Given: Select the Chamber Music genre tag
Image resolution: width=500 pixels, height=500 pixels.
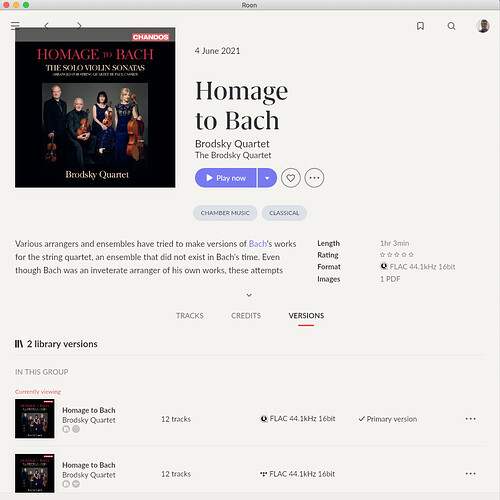Looking at the screenshot, I should pos(225,213).
